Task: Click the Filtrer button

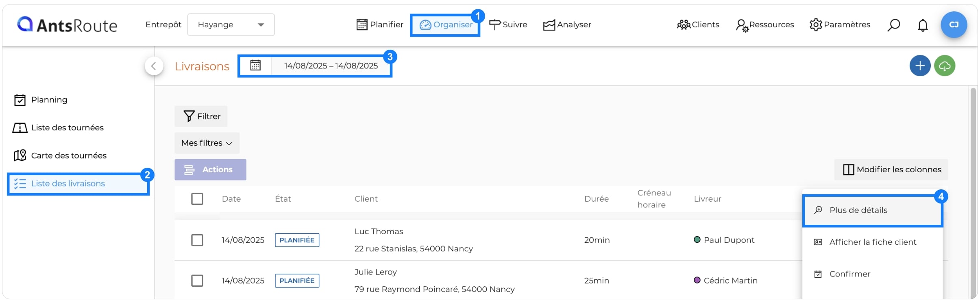Action: coord(201,116)
